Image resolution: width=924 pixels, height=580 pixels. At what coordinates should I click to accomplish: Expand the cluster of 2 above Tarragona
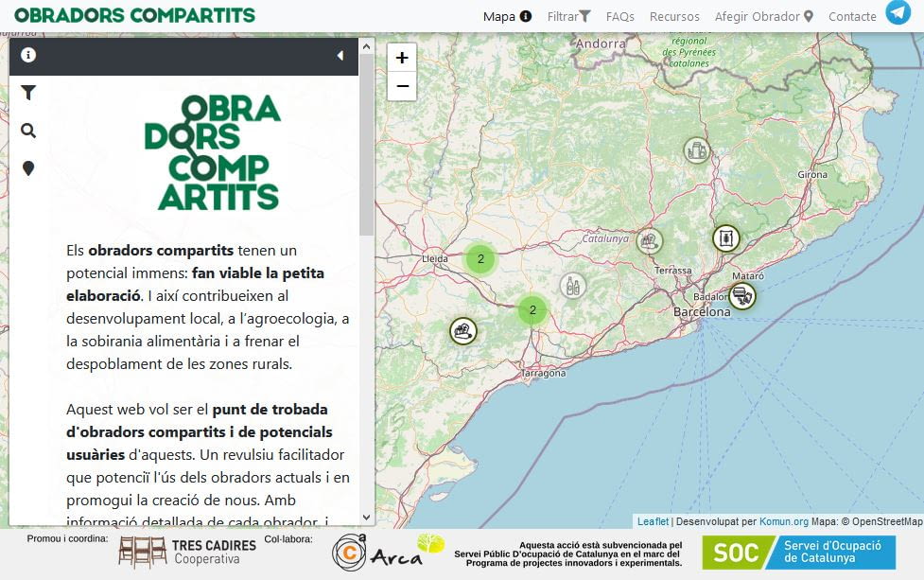(532, 309)
